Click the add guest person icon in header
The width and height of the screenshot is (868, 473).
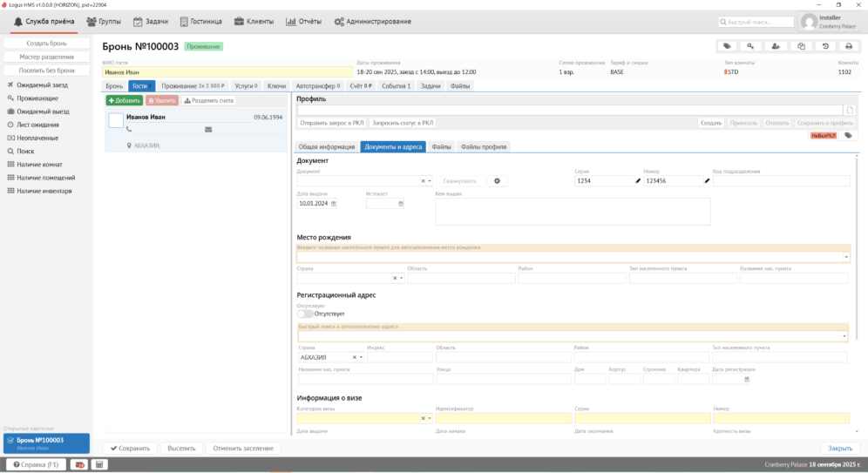[776, 46]
